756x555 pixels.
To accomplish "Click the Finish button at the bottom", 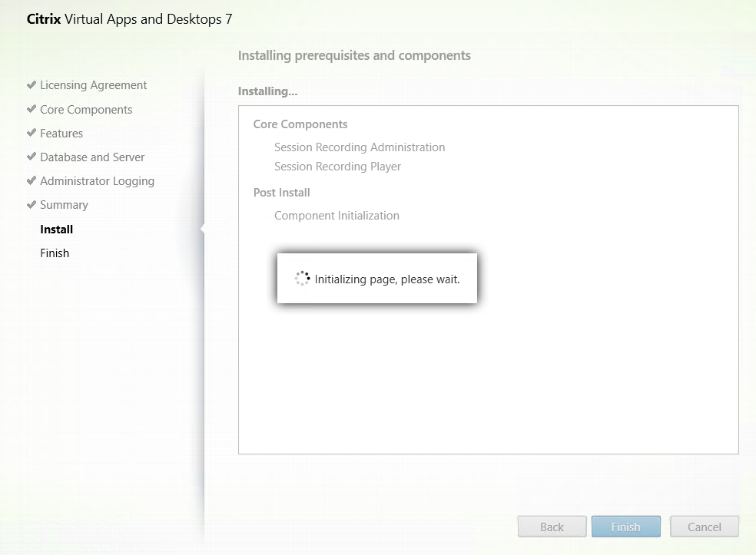I will (x=625, y=527).
